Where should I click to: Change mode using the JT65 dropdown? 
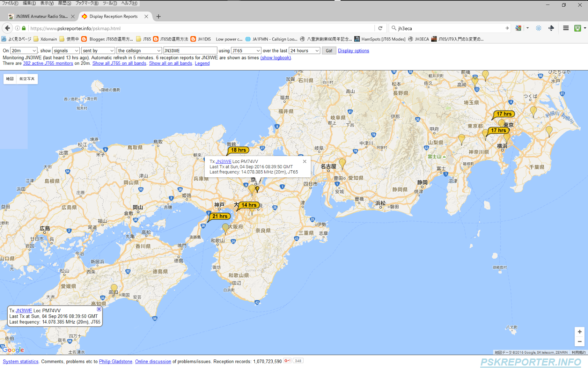click(x=246, y=50)
